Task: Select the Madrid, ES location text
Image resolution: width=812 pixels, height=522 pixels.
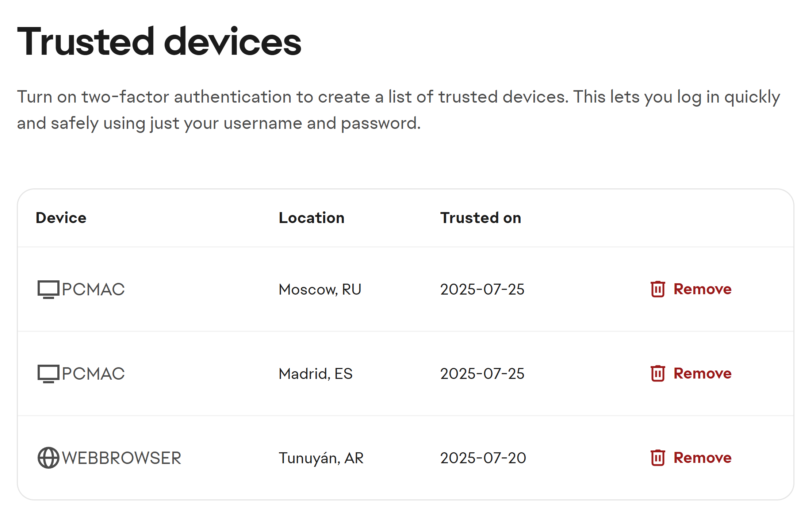Action: point(315,374)
